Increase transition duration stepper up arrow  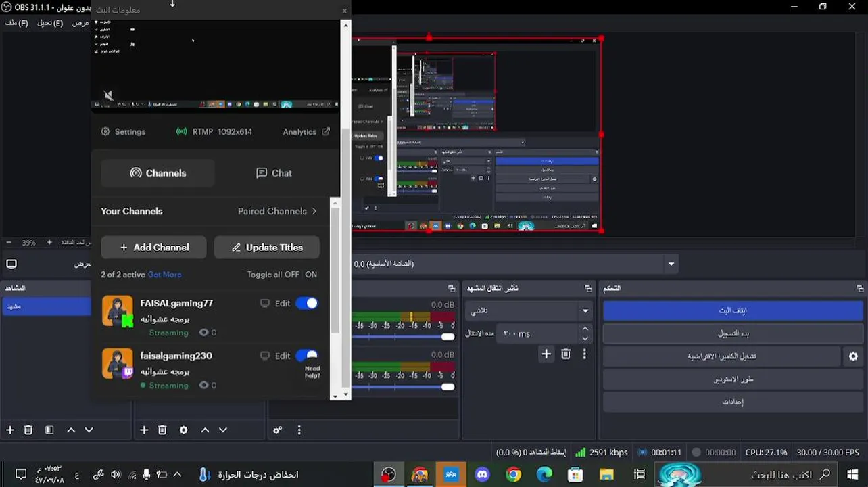point(585,329)
